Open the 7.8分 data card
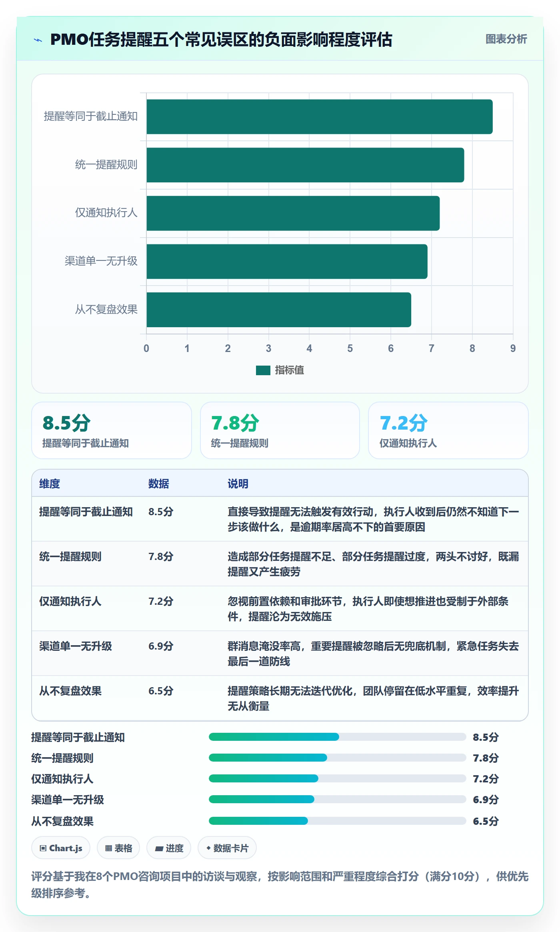 [280, 430]
